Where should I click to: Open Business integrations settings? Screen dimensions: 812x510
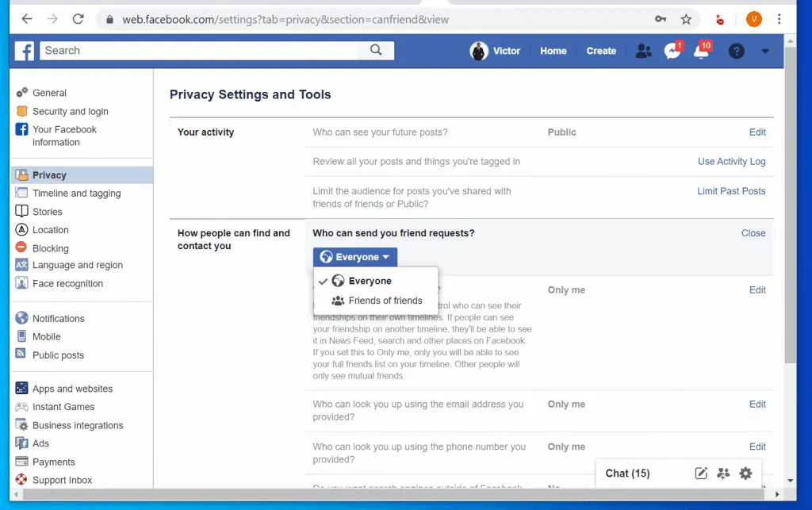(x=78, y=425)
